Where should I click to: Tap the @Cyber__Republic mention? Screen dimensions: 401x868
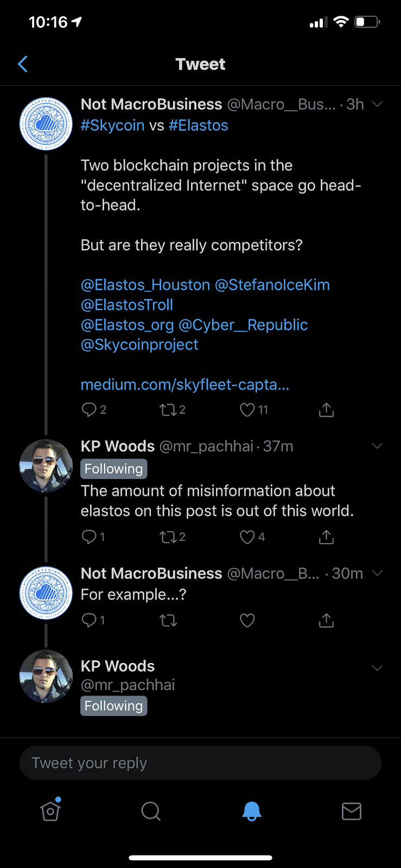[x=243, y=325]
